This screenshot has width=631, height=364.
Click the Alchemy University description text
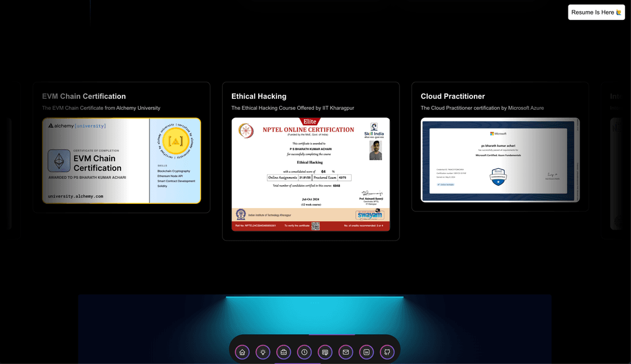click(x=101, y=108)
